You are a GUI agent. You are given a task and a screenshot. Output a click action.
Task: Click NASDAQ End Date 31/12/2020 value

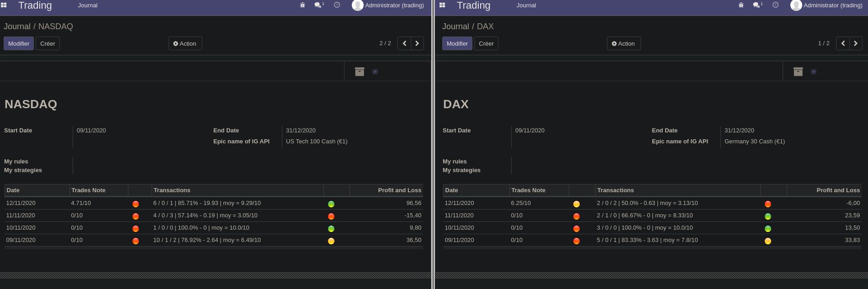coord(301,131)
